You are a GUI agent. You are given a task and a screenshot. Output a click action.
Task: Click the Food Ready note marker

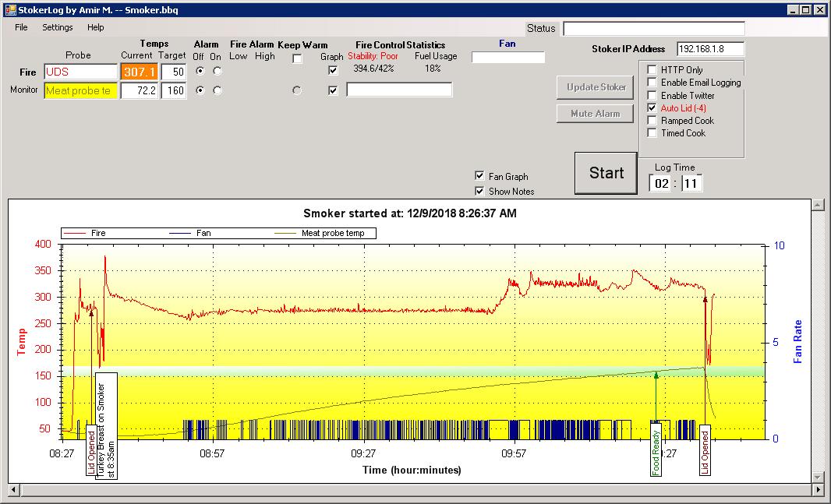[x=656, y=450]
